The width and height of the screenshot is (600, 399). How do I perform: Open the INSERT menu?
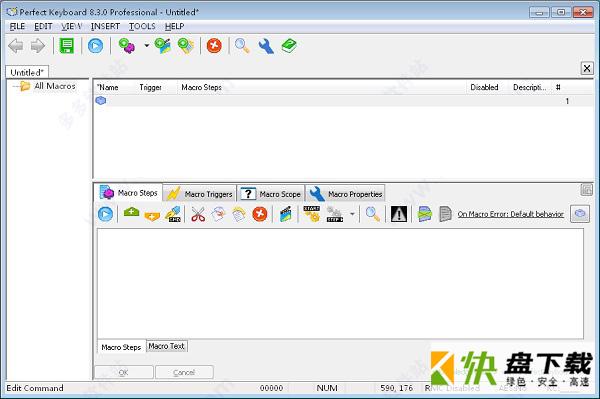105,26
